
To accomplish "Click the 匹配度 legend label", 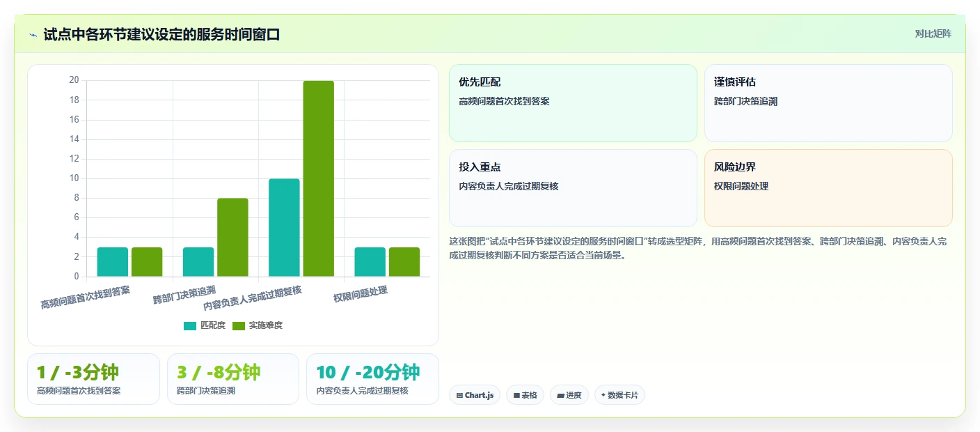I will [x=213, y=325].
